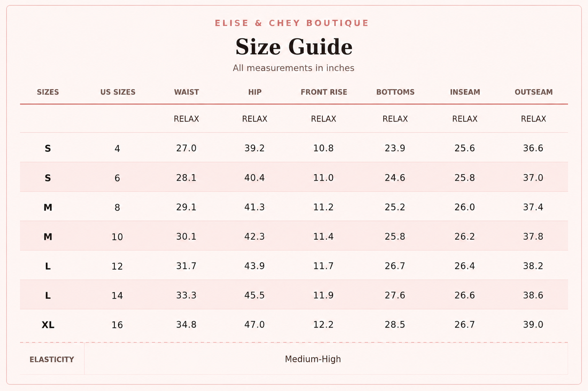Click the ELASTICITY label
The image size is (588, 391).
(x=52, y=360)
